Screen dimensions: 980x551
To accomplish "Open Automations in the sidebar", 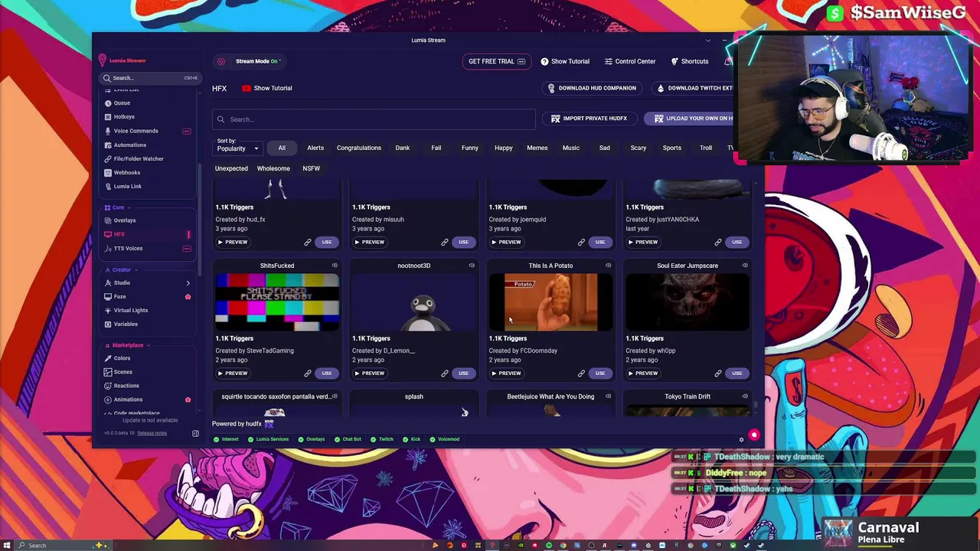I will pos(129,145).
